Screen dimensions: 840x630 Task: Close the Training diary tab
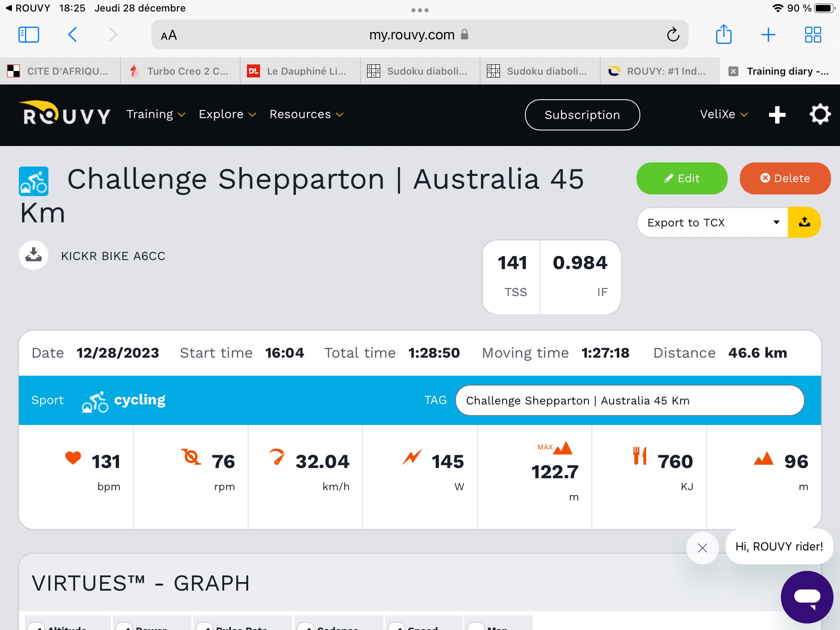(733, 71)
